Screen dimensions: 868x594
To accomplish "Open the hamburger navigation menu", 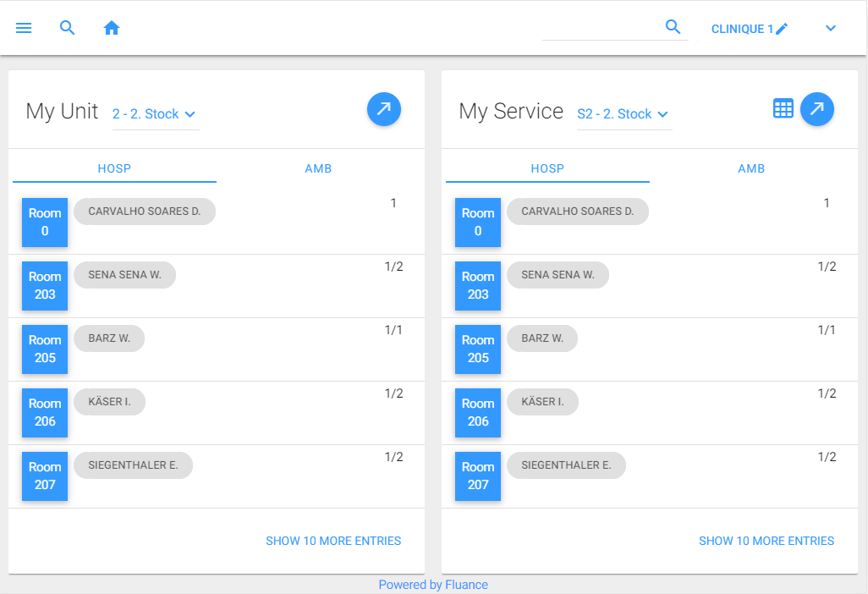I will coord(24,28).
